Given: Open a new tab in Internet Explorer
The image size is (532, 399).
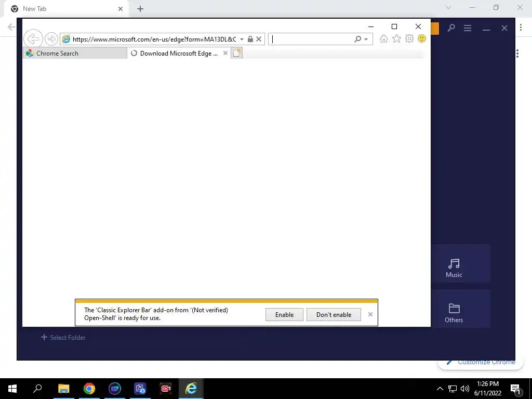Looking at the screenshot, I should pos(237,53).
